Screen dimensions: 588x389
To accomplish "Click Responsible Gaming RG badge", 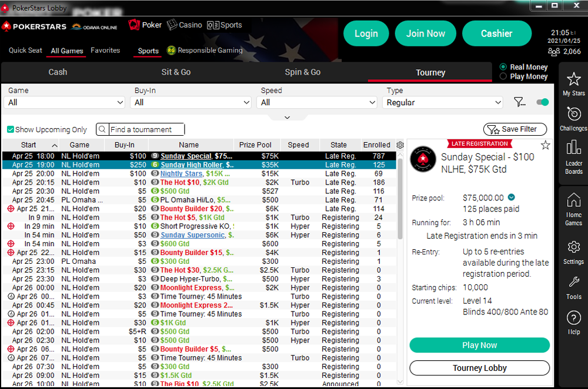I will tap(171, 50).
